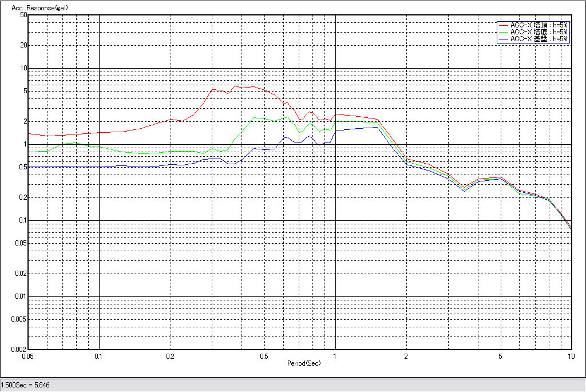Click the blue line sample in the legend
This screenshot has width=586, height=392.
[503, 39]
